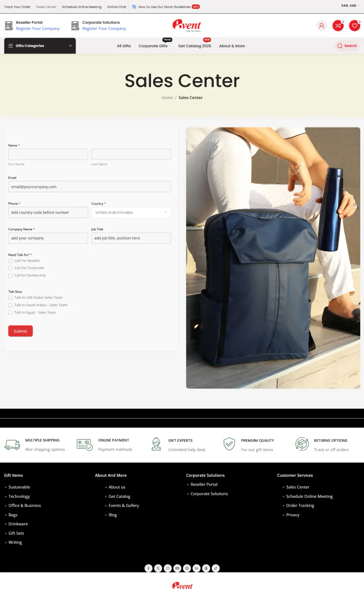The width and height of the screenshot is (364, 595).
Task: Check Call for Partnership option
Action: [11, 275]
